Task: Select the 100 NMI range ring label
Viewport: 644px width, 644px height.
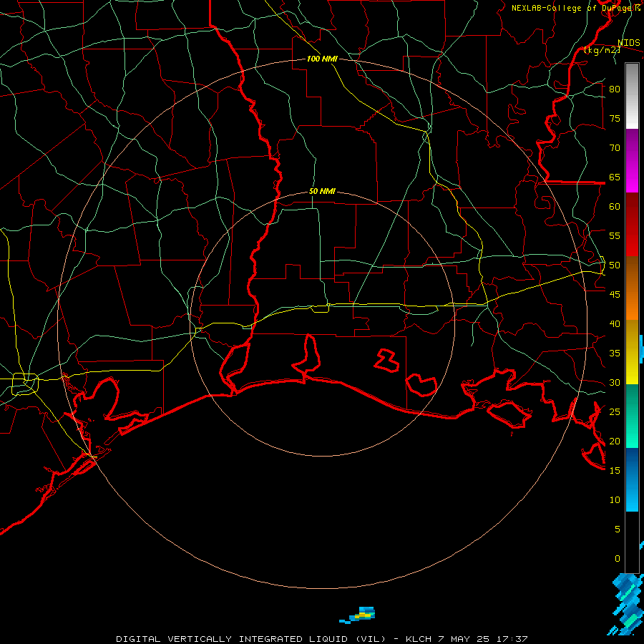Action: (322, 59)
